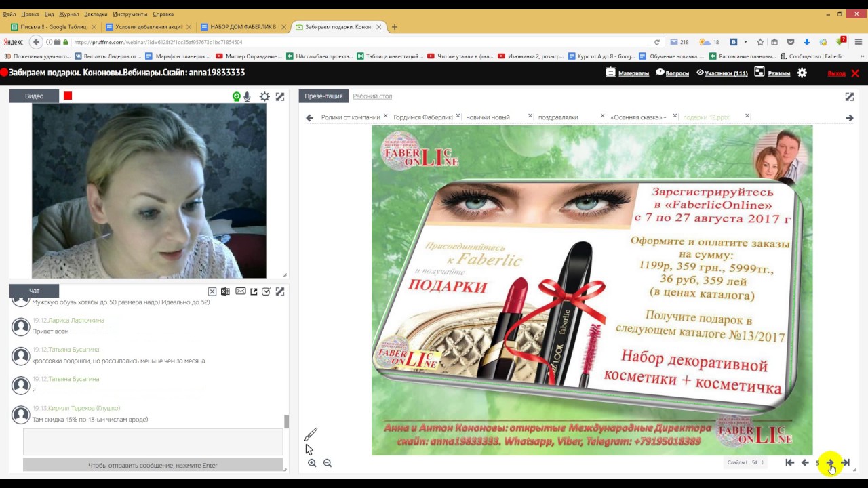The height and width of the screenshot is (488, 868).
Task: Click the Видео panel header
Action: 34,96
